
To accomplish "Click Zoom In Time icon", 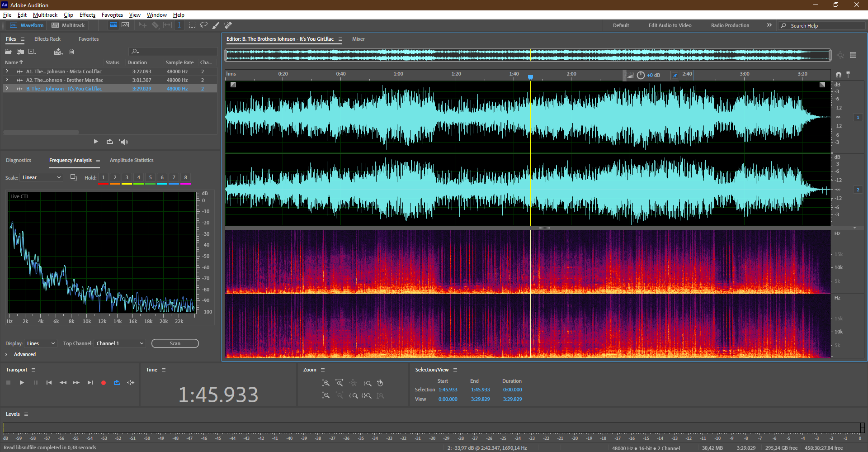I will 340,383.
